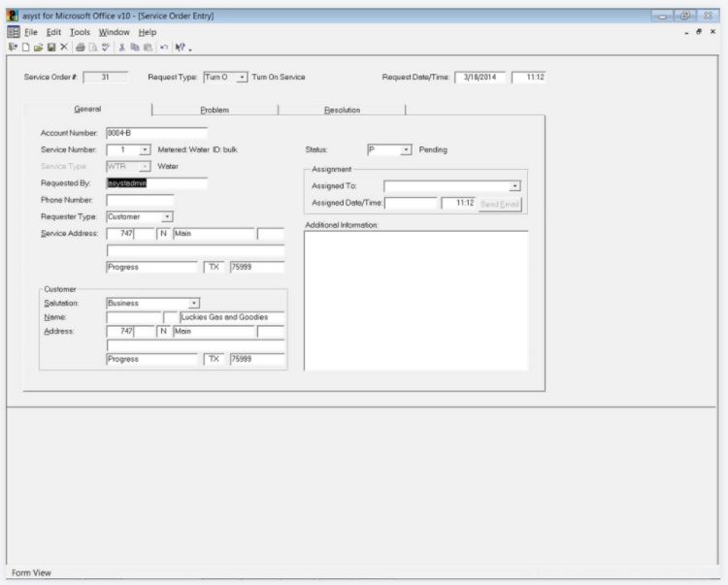This screenshot has height=585, width=728.
Task: Print the service order with printer icon
Action: pyautogui.click(x=81, y=47)
